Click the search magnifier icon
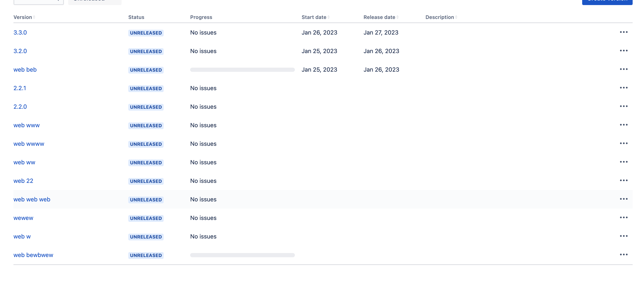The image size is (644, 292). click(58, 0)
